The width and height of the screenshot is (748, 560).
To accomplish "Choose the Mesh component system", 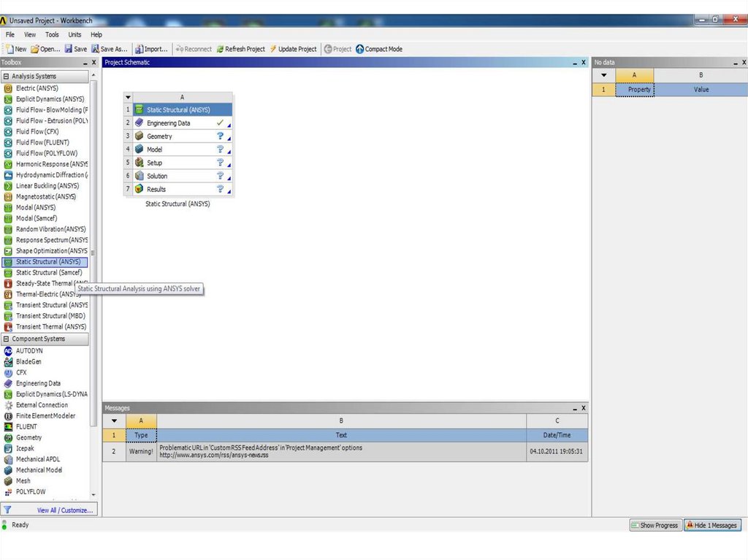I will pyautogui.click(x=23, y=481).
